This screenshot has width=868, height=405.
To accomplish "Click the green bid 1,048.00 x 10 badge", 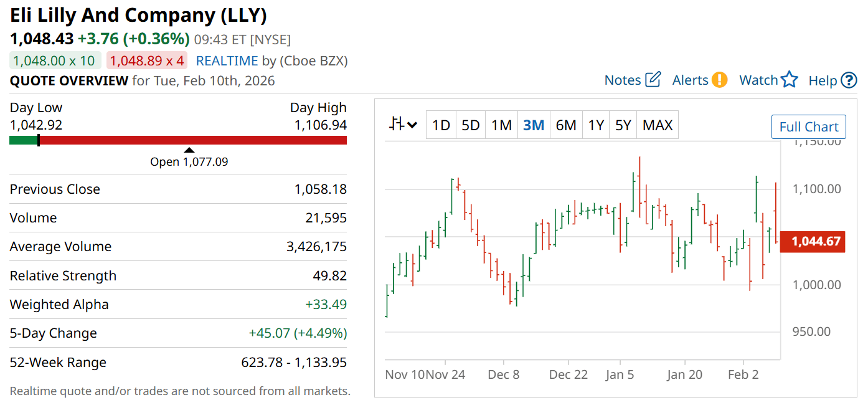I will click(x=54, y=60).
